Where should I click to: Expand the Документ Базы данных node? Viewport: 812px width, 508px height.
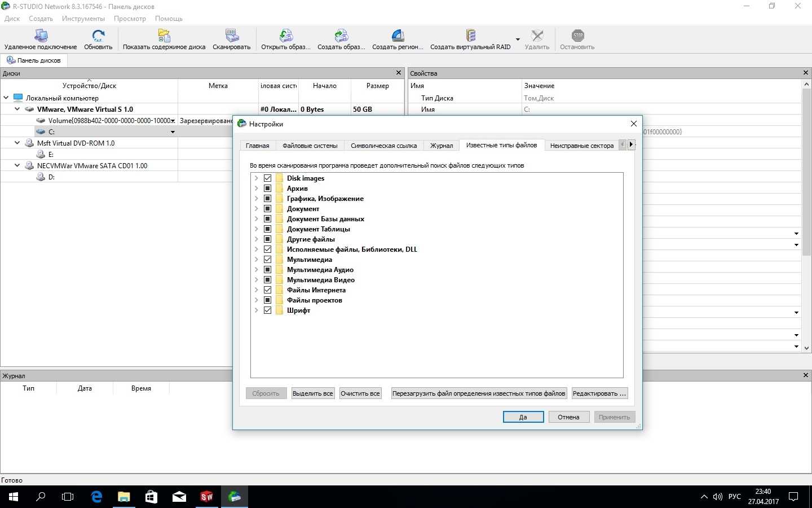pos(256,219)
